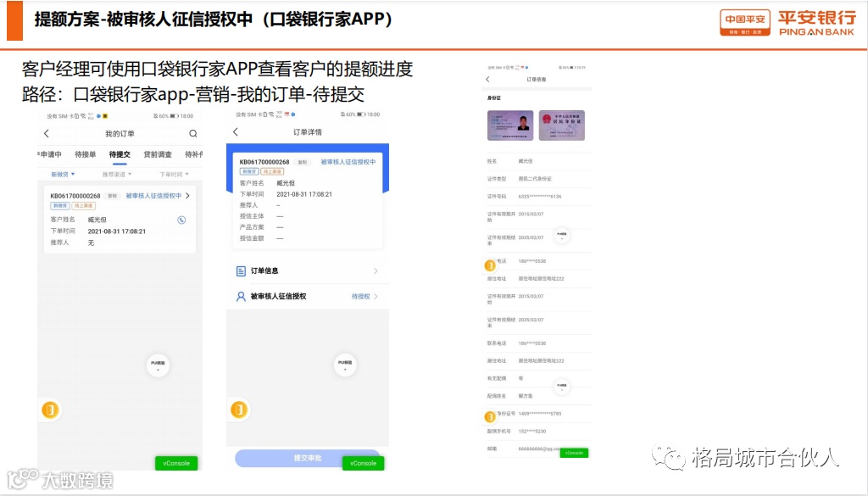Tap document icon beside 订单信息 row
The width and height of the screenshot is (868, 496).
[x=241, y=270]
